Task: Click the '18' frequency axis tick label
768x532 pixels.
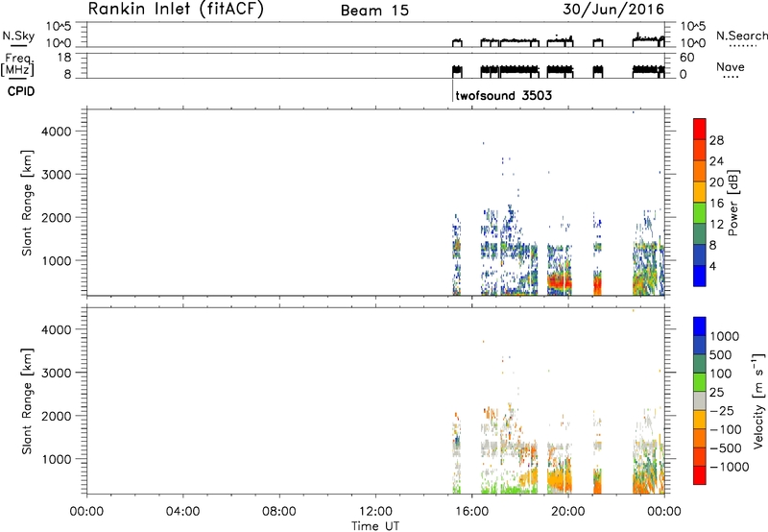Action: click(x=65, y=58)
